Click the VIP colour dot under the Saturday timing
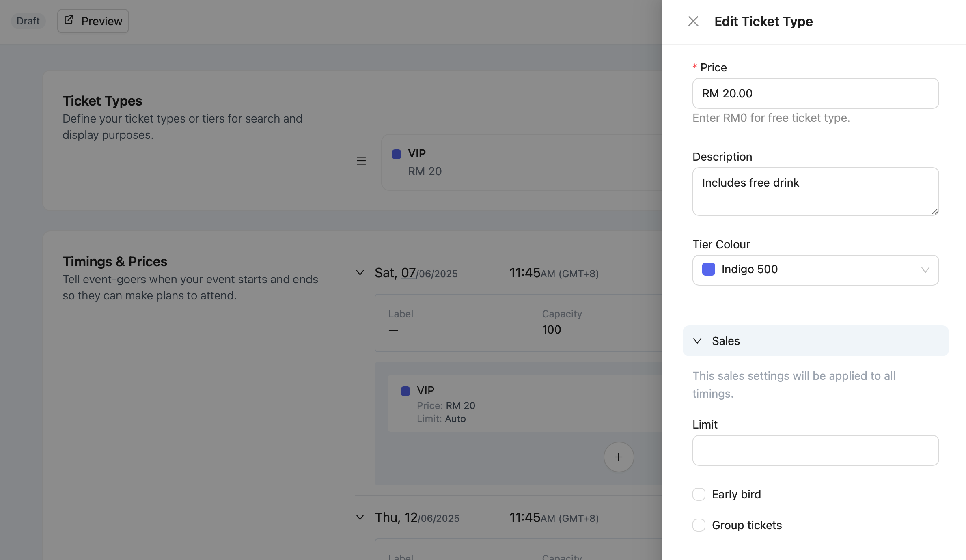 [405, 391]
